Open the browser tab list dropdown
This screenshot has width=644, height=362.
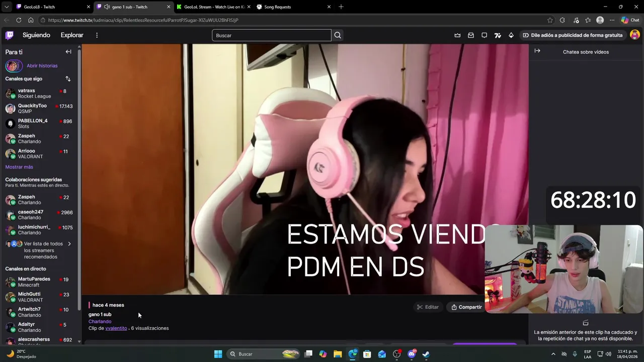[7, 7]
